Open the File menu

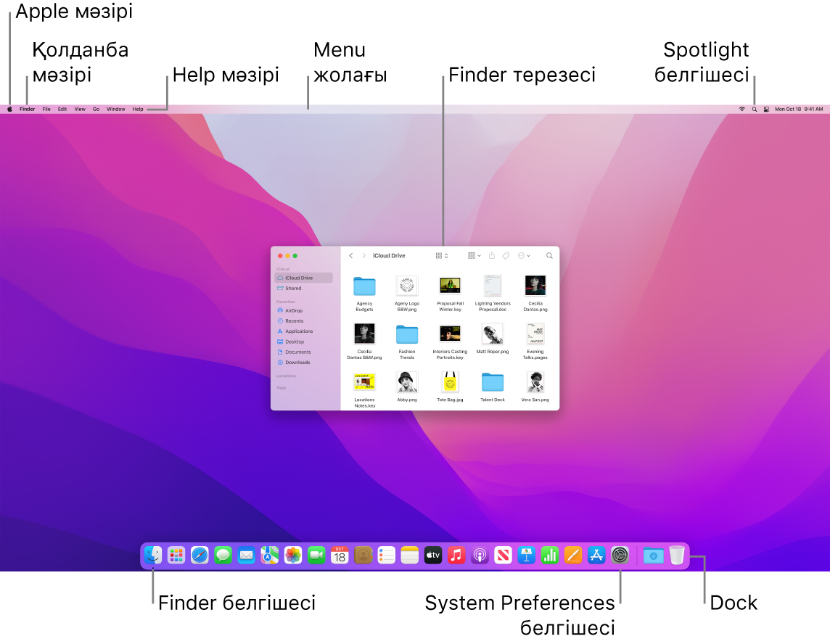pos(46,109)
